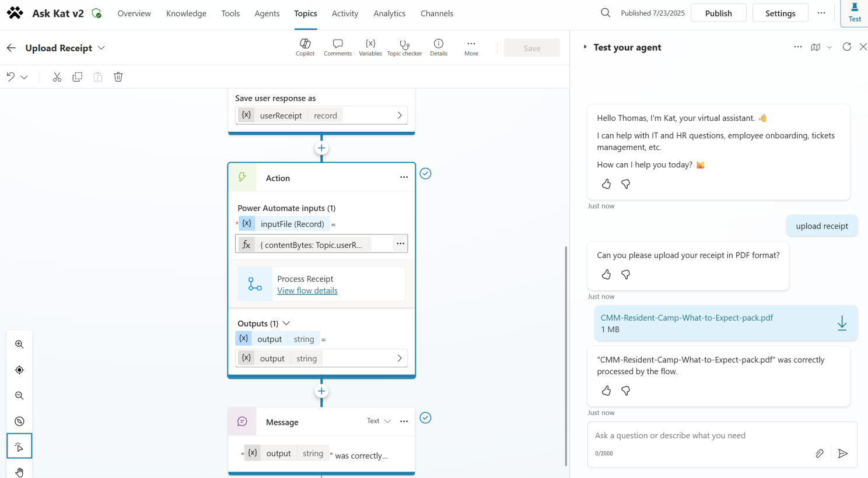This screenshot has height=478, width=868.
Task: Click the delete trash icon
Action: (x=118, y=77)
